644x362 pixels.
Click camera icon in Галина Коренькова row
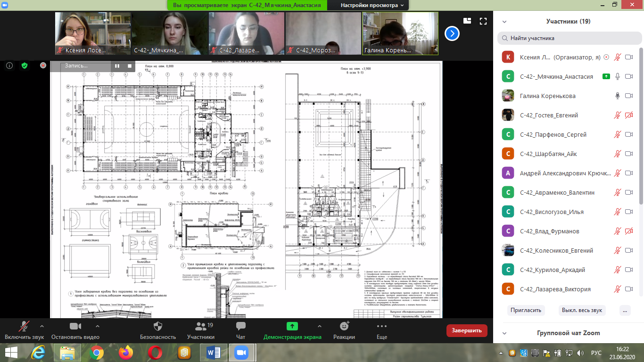(x=628, y=96)
